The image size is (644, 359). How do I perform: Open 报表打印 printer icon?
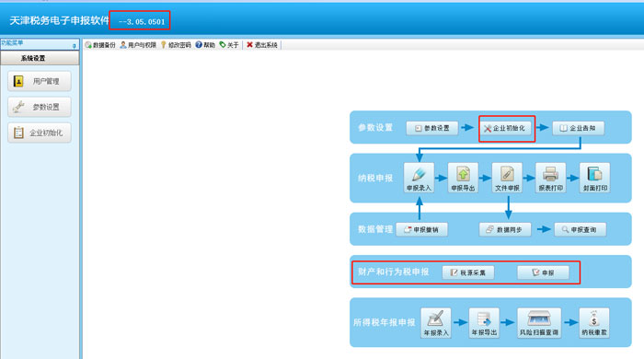[x=551, y=178]
